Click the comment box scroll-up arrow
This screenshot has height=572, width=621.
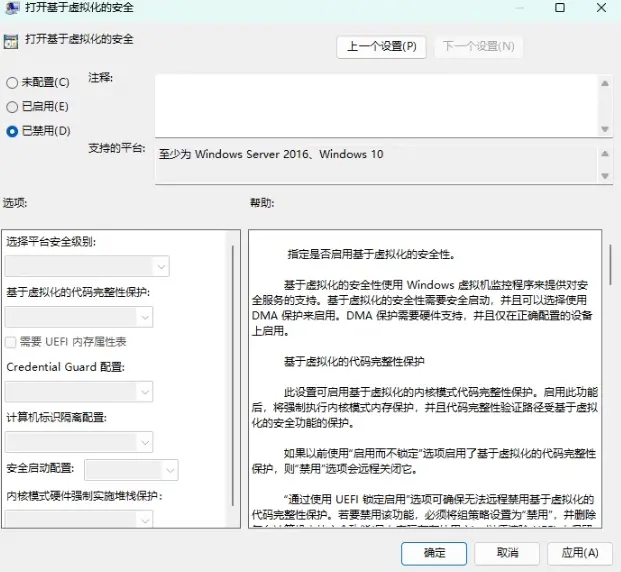605,84
